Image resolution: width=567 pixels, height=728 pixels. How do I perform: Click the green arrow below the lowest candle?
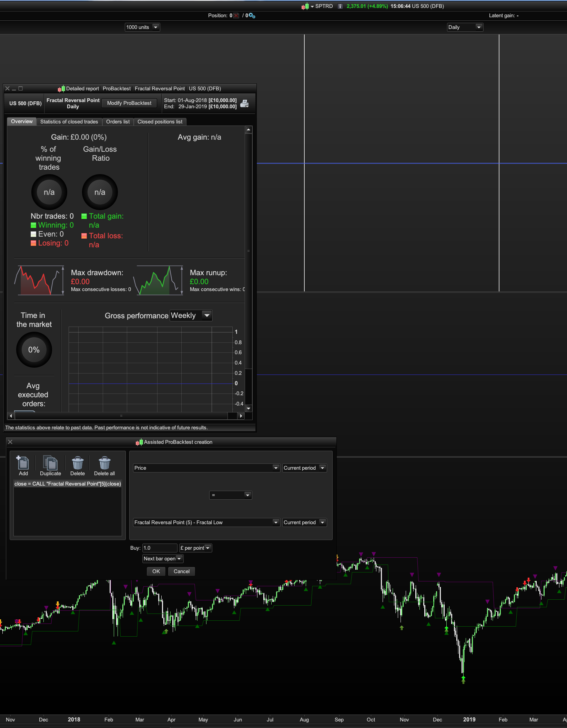click(463, 679)
